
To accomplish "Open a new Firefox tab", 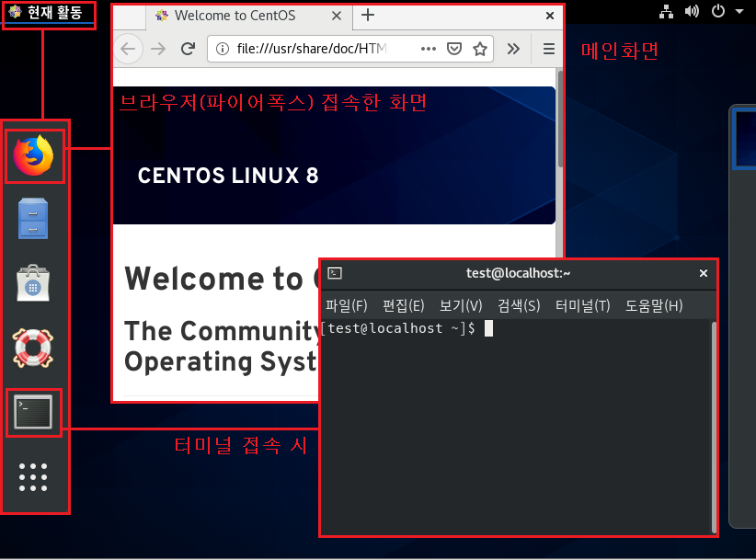I will (x=368, y=15).
